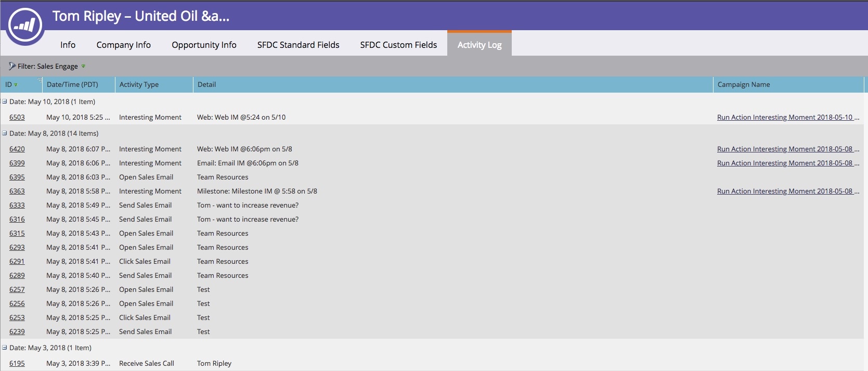
Task: Open activity ID 6420
Action: tap(17, 149)
